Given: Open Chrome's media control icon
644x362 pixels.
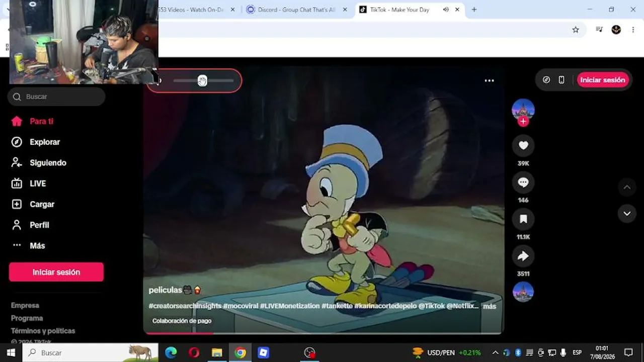Looking at the screenshot, I should (x=599, y=30).
